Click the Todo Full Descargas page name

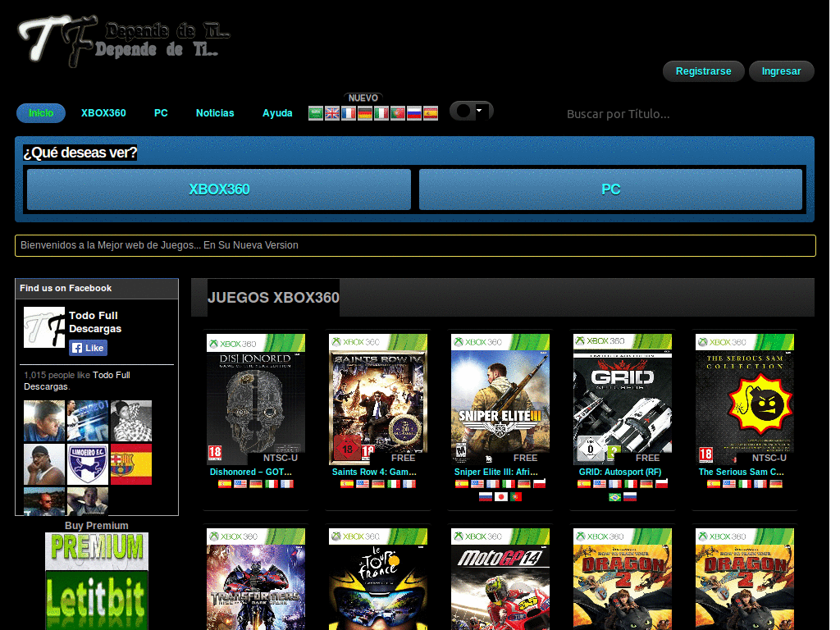pos(95,322)
